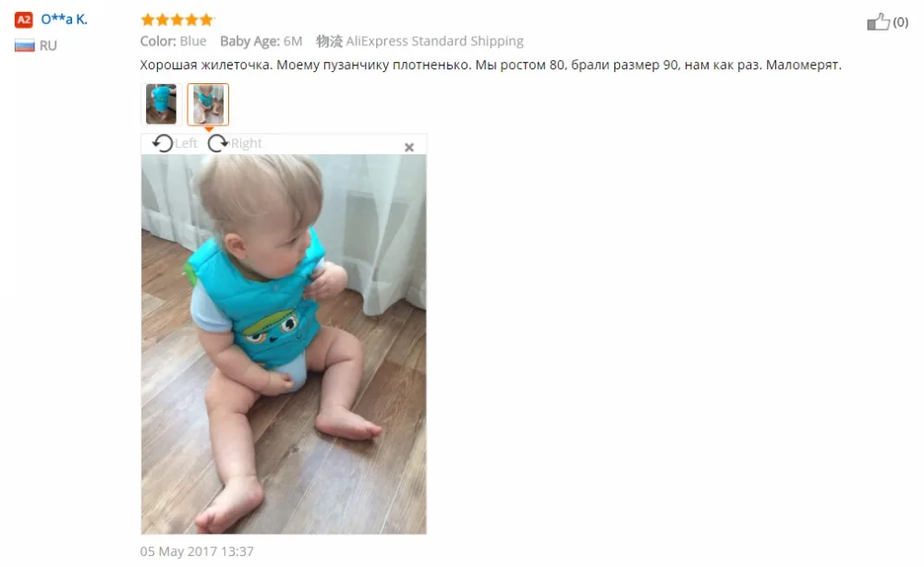Click the 'Right' rotate label

[246, 143]
